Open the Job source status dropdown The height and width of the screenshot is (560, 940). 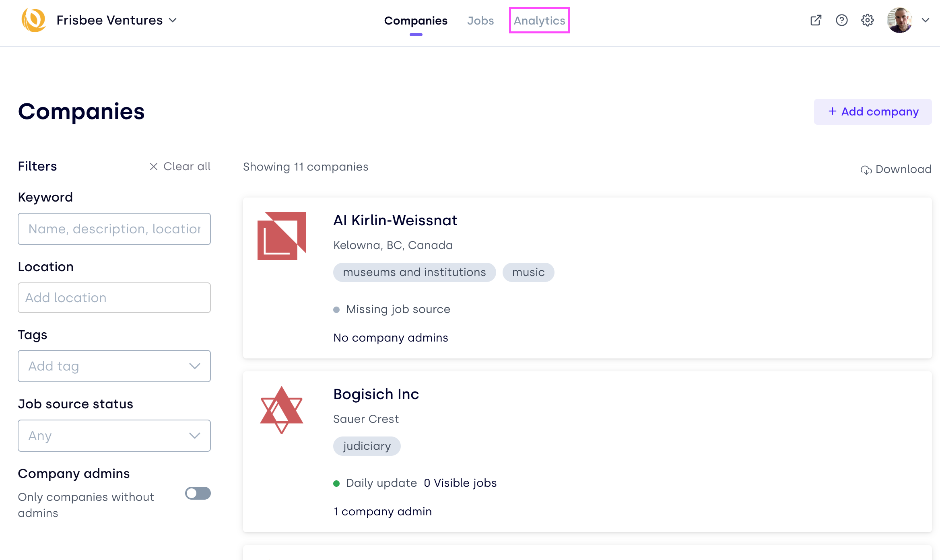[114, 436]
